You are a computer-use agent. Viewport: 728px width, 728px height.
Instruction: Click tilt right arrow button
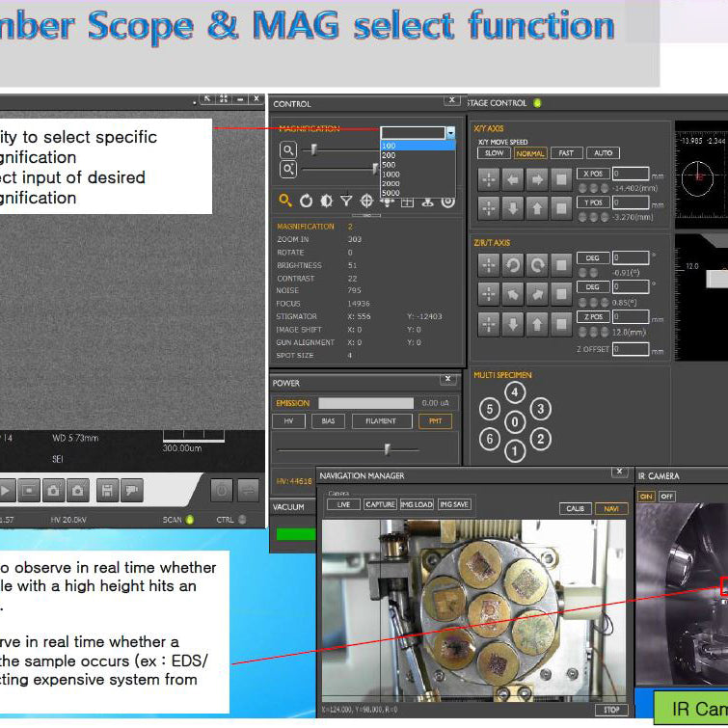(x=537, y=294)
